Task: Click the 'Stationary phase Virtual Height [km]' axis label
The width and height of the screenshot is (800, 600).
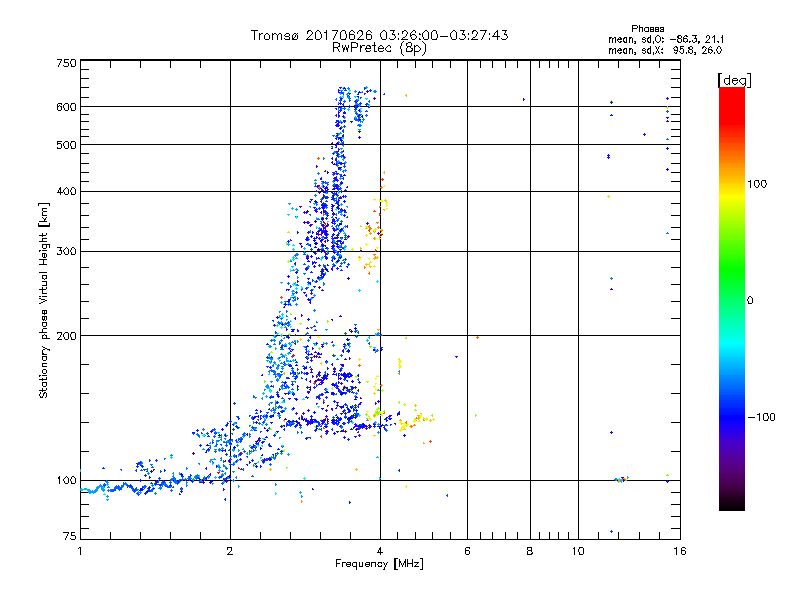Action: click(44, 300)
